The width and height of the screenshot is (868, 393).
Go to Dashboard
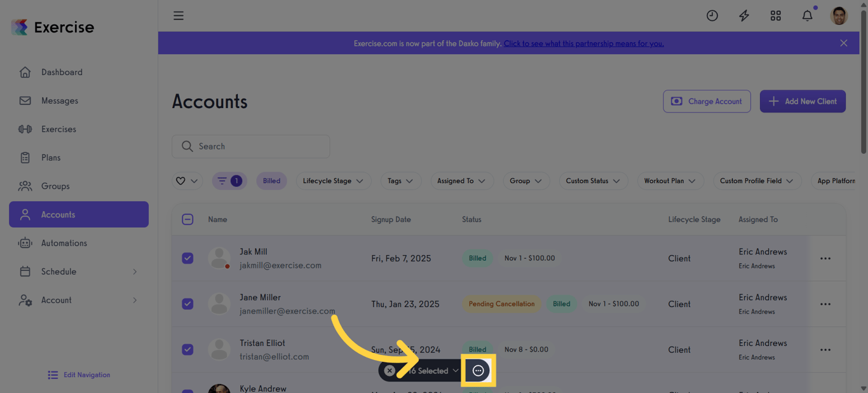tap(79, 72)
